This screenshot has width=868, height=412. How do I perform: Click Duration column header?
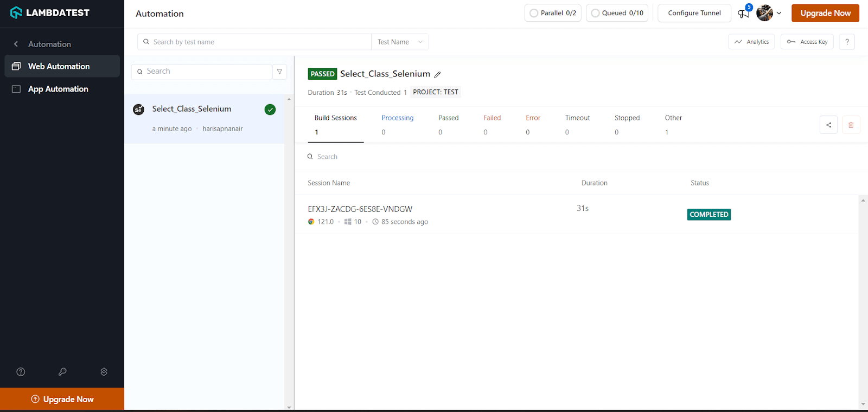595,183
